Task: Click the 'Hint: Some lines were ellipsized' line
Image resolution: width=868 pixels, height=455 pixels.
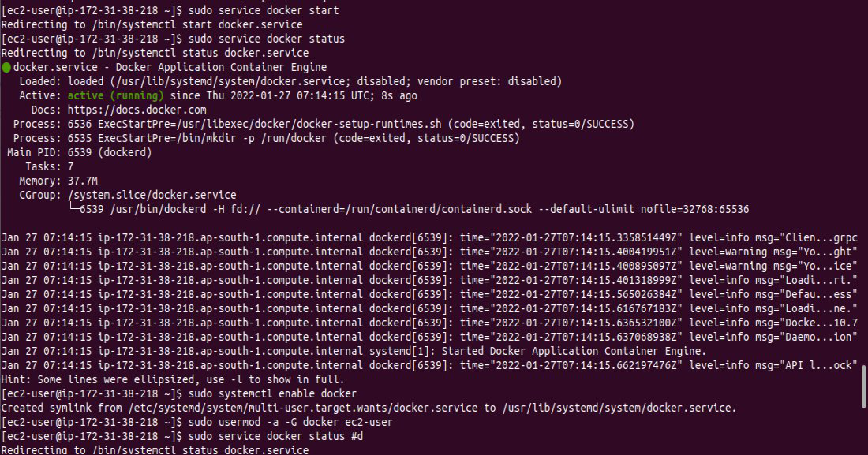Action: [x=172, y=379]
